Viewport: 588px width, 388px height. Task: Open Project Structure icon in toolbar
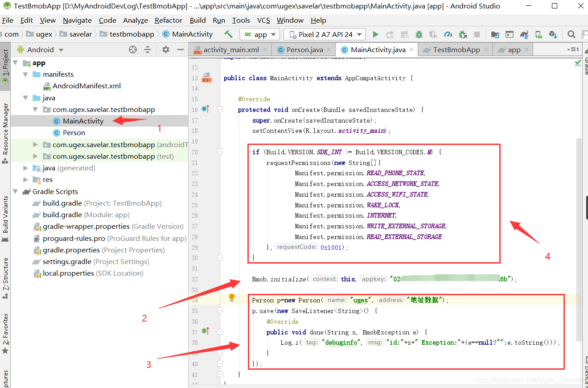point(495,34)
